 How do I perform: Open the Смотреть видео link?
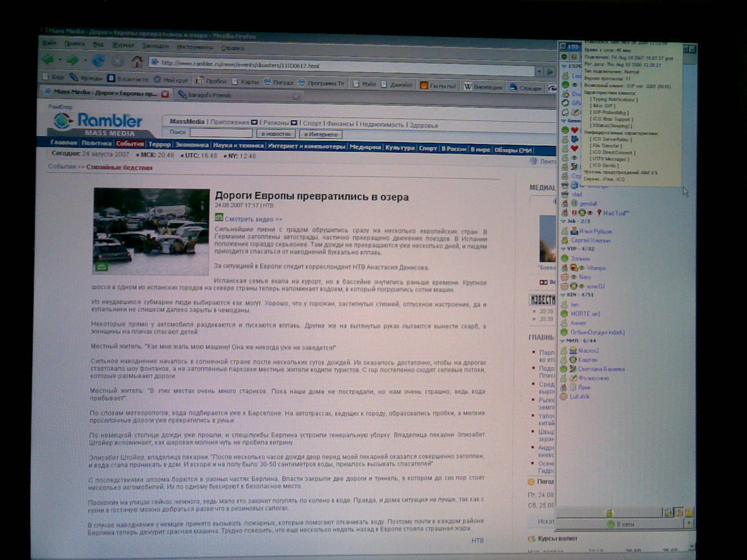(254, 219)
